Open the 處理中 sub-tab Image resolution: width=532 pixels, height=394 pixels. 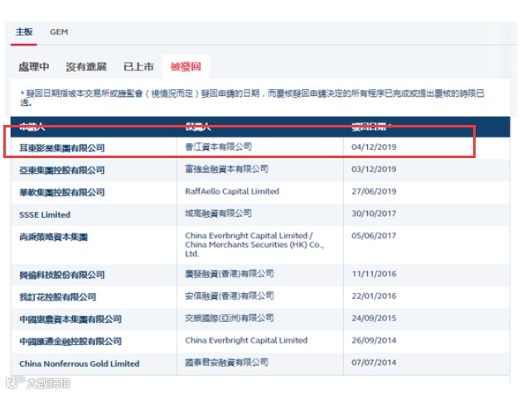click(x=34, y=67)
